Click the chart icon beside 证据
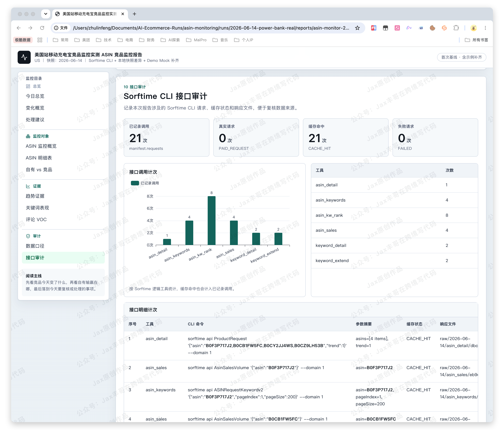 click(28, 186)
